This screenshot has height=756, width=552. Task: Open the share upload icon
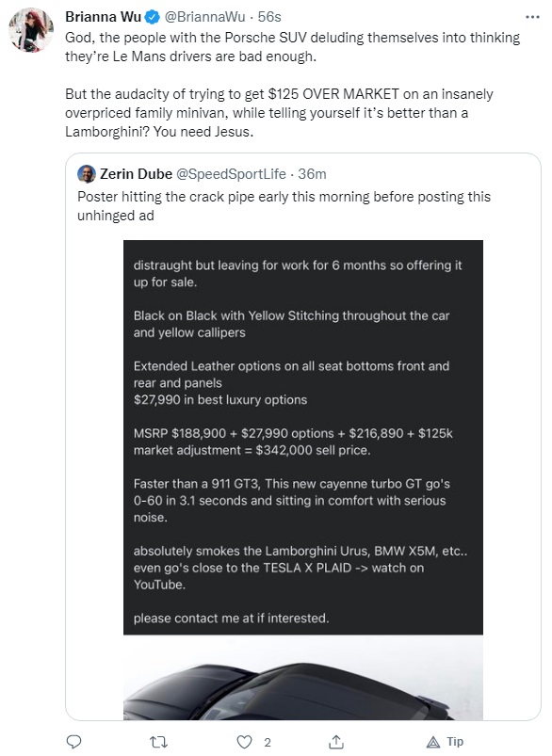(x=336, y=742)
